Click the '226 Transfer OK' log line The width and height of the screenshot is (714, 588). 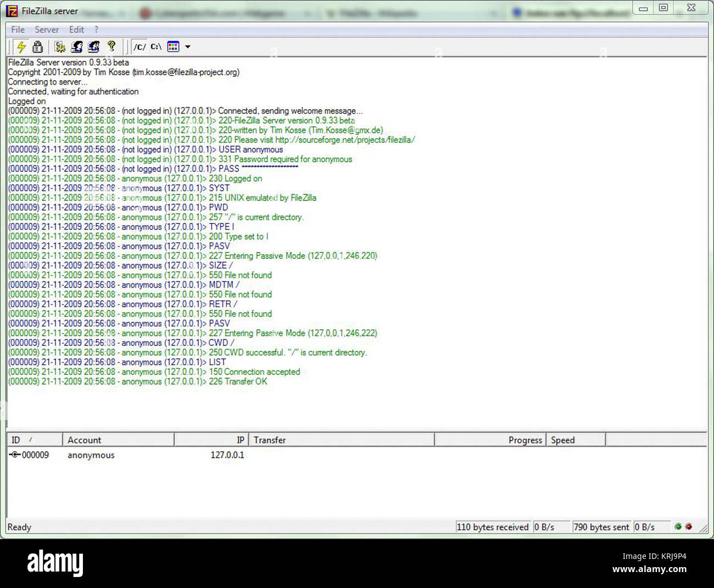137,382
